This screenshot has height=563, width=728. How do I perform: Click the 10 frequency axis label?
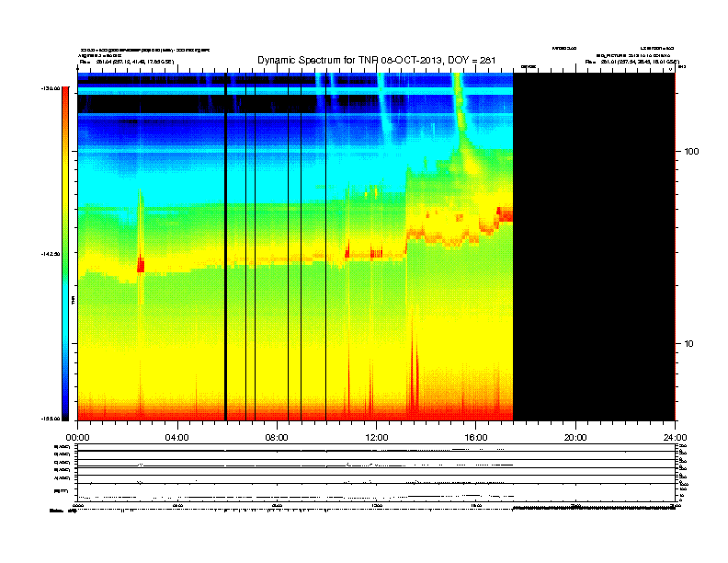(689, 344)
